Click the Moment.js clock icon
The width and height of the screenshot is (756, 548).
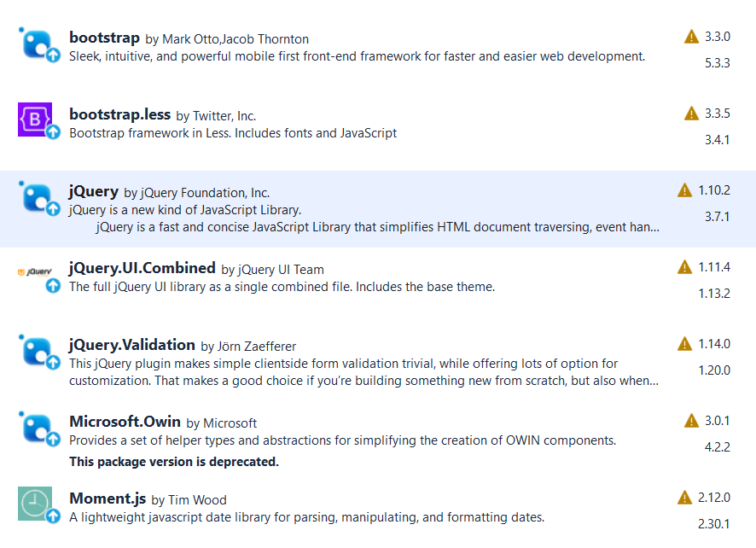click(x=36, y=504)
